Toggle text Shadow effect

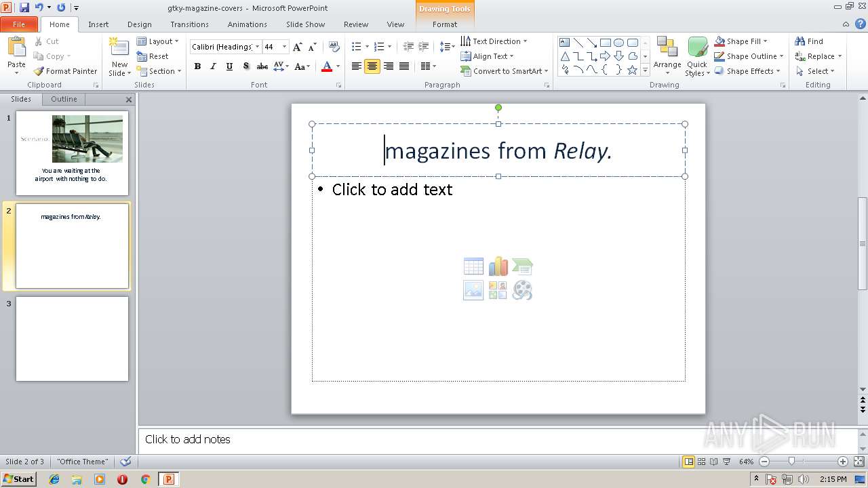245,66
